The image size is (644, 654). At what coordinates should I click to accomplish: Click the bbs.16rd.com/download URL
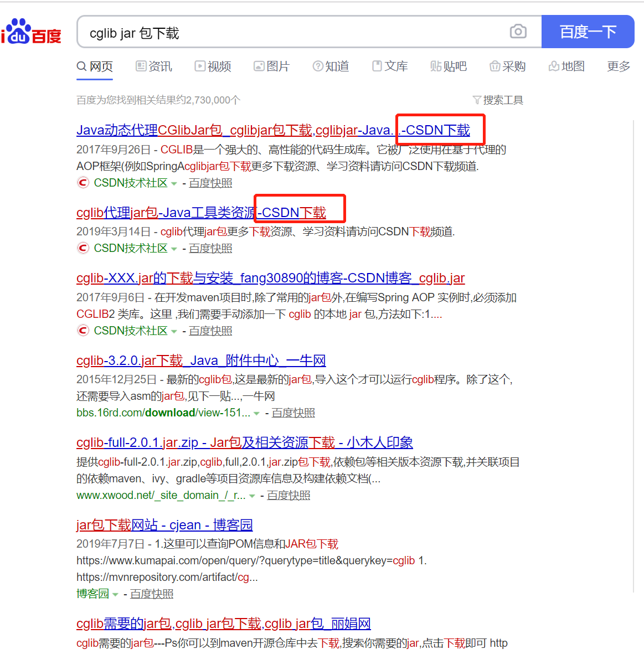[163, 413]
